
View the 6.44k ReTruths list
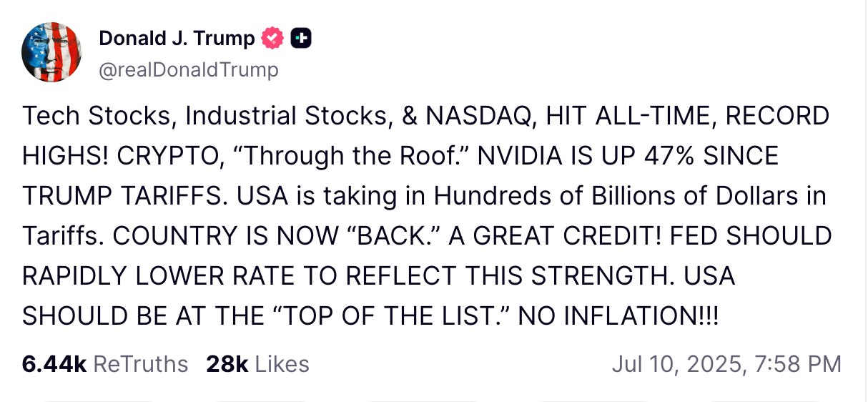(105, 364)
